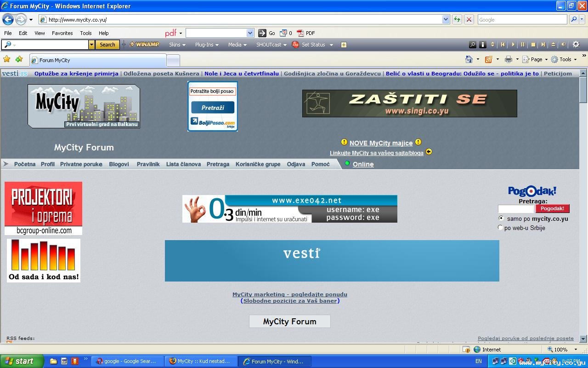The image size is (588, 368).
Task: Click the Winamp toolbar volume speaker icon
Action: pos(564,45)
